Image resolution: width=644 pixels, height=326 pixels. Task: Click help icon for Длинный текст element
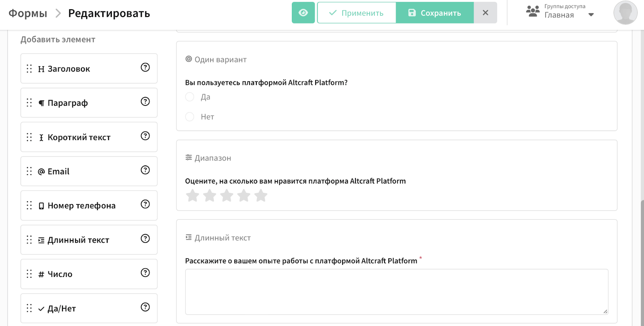[145, 239]
